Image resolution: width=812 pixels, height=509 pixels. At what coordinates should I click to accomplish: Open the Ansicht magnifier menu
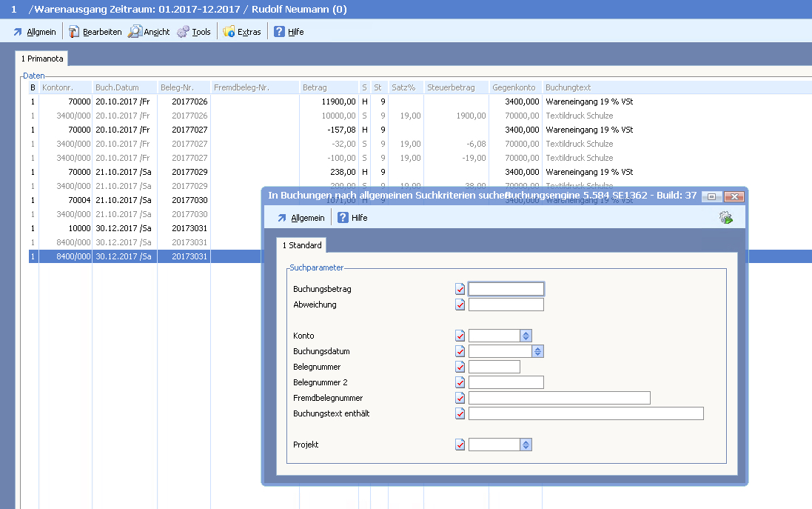click(x=149, y=32)
